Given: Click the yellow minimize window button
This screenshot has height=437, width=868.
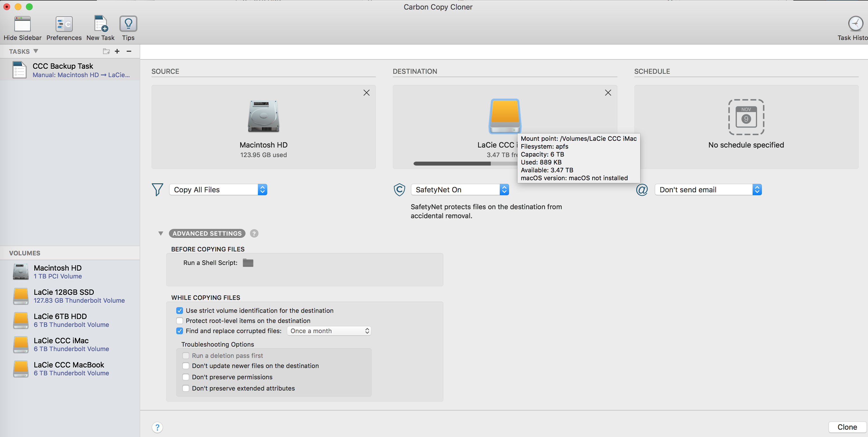Looking at the screenshot, I should tap(18, 6).
